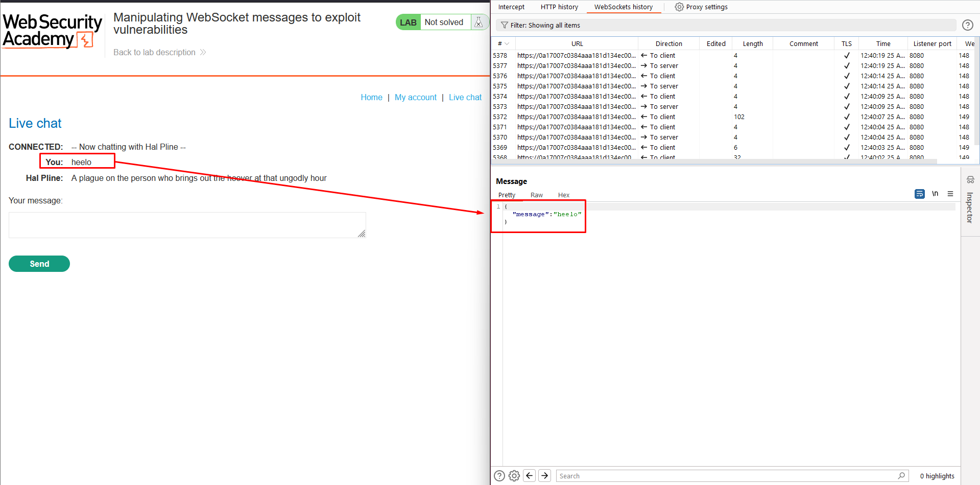Sort by the Time column header
The height and width of the screenshot is (485, 980).
[x=883, y=44]
